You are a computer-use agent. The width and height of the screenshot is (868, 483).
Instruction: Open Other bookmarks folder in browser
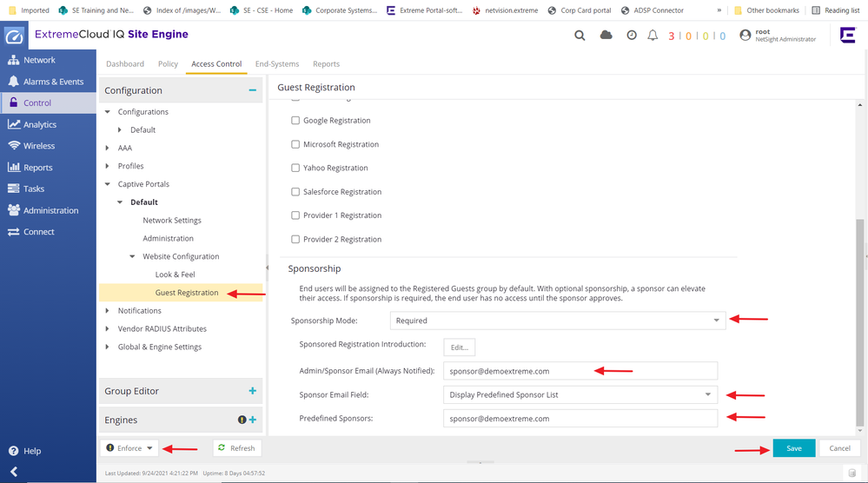pyautogui.click(x=766, y=10)
